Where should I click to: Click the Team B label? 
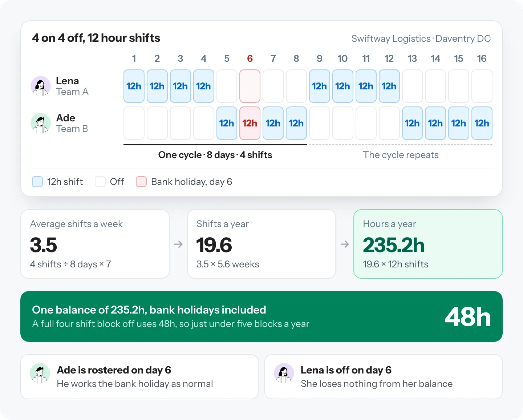(72, 129)
